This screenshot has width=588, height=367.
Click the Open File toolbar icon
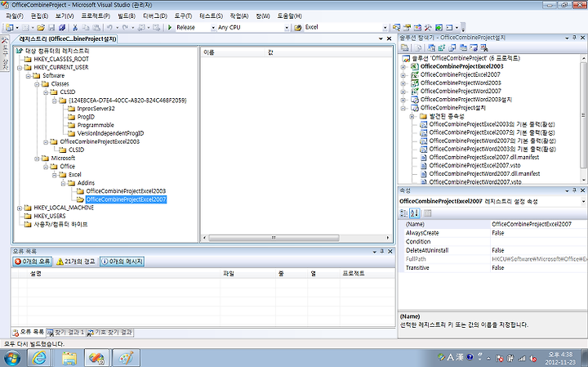coord(41,28)
